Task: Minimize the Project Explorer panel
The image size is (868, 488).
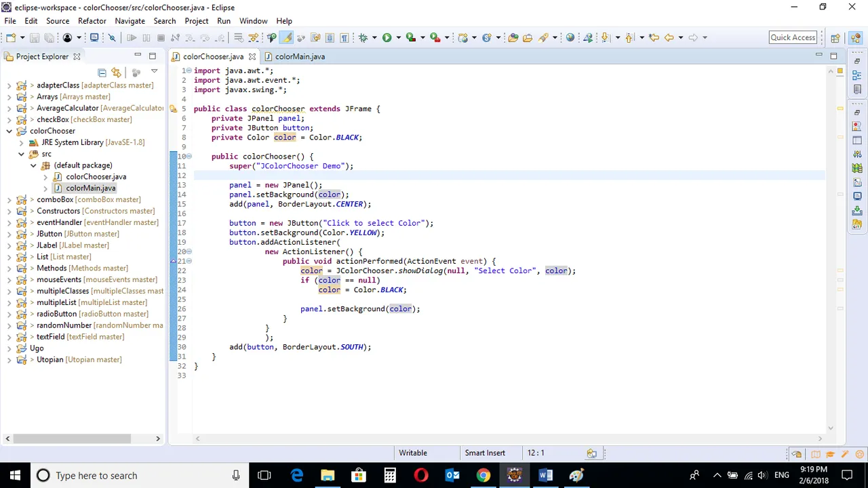Action: (x=138, y=55)
